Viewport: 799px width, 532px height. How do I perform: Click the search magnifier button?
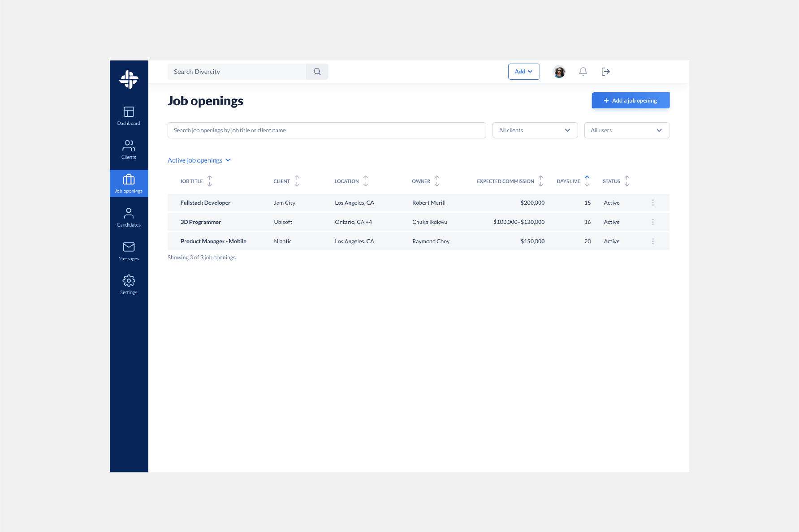pos(317,72)
